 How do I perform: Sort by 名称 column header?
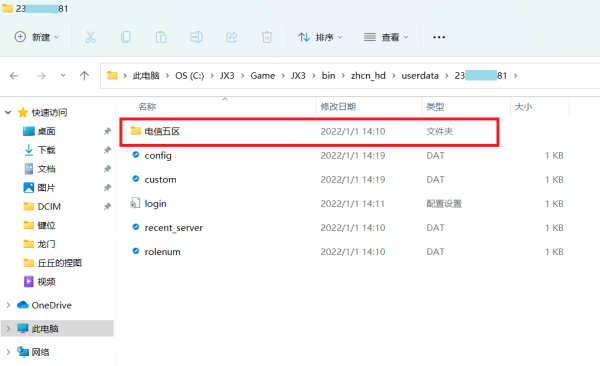(147, 107)
